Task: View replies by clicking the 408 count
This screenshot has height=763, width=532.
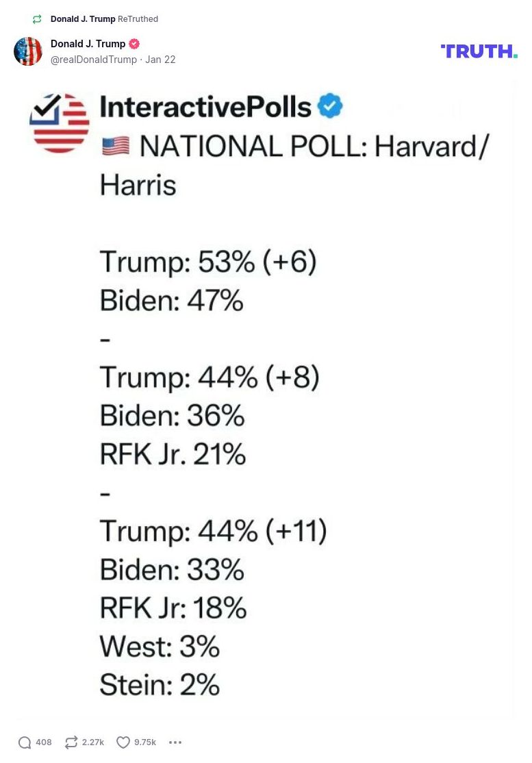Action: [43, 742]
